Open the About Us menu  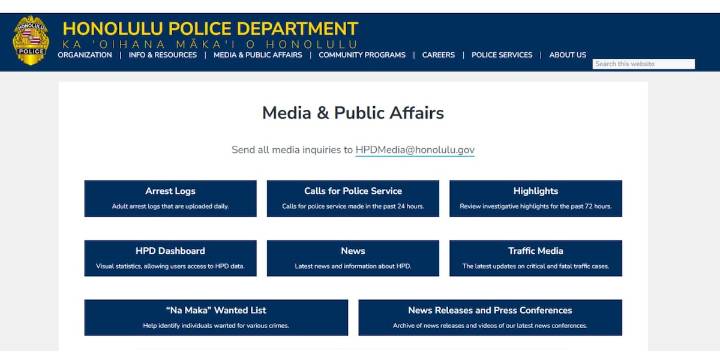tap(568, 55)
